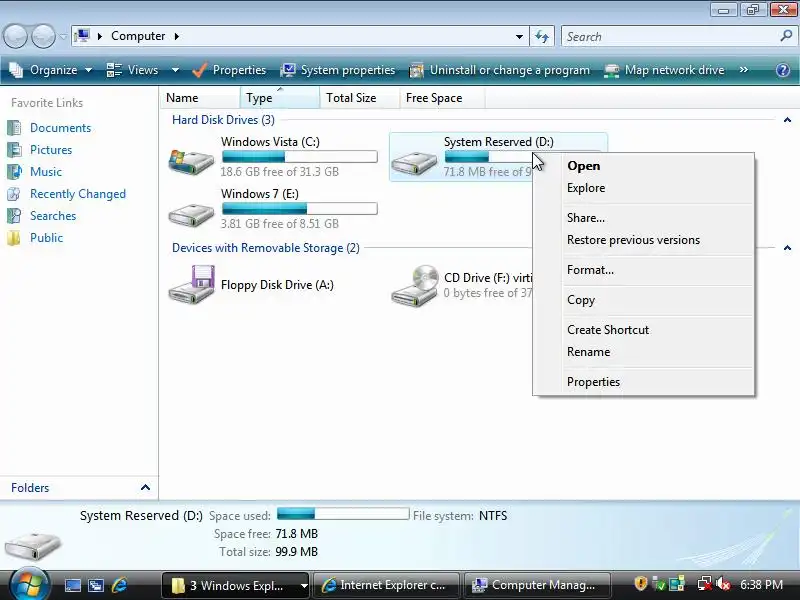This screenshot has height=600, width=800.
Task: Open the 3 Windows Explorer taskbar group
Action: [236, 585]
